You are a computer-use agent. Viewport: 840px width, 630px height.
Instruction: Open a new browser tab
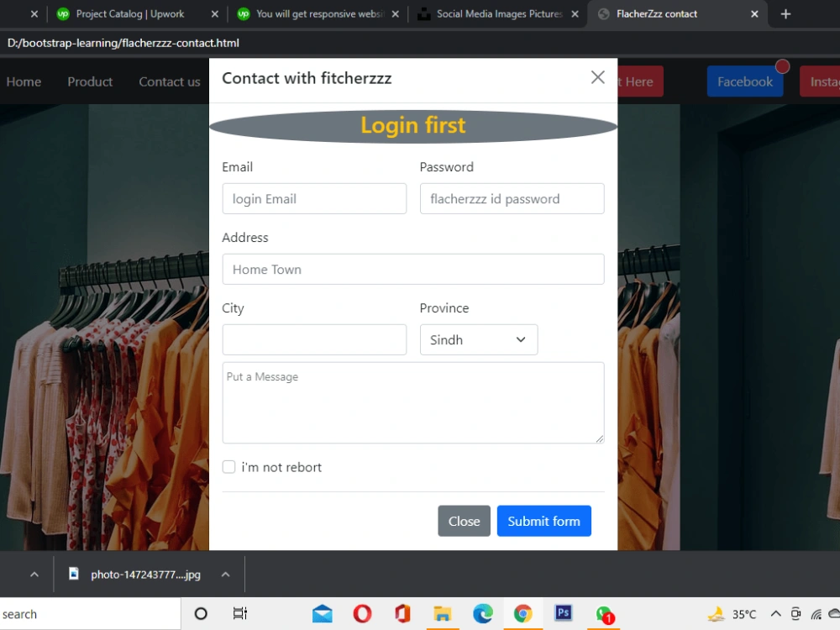click(x=785, y=14)
